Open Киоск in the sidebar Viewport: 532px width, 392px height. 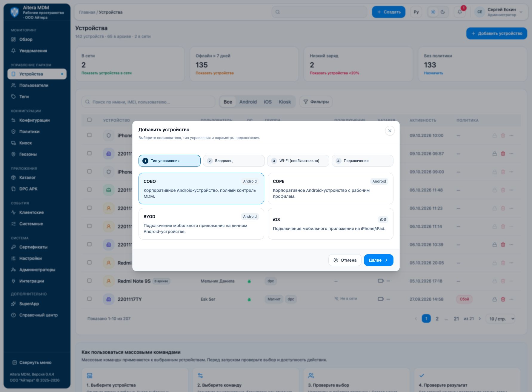pyautogui.click(x=37, y=143)
